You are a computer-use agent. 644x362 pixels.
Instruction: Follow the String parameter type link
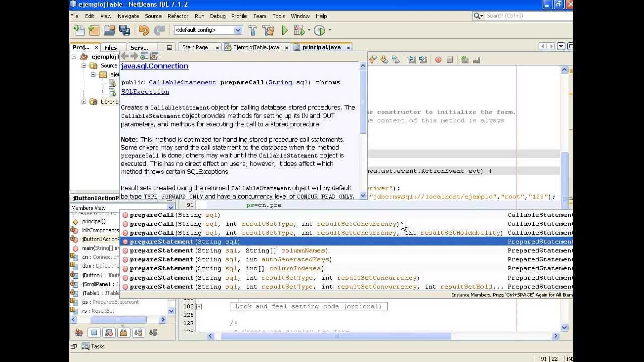[x=280, y=82]
